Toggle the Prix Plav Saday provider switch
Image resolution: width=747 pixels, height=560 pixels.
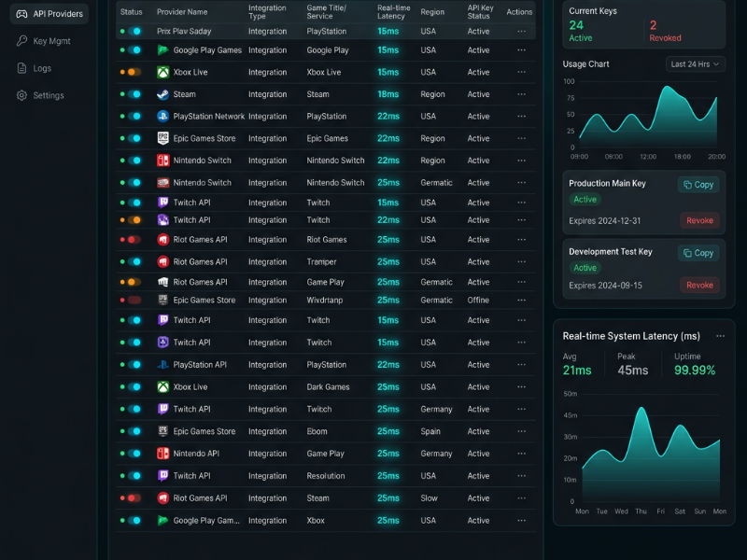click(x=134, y=32)
